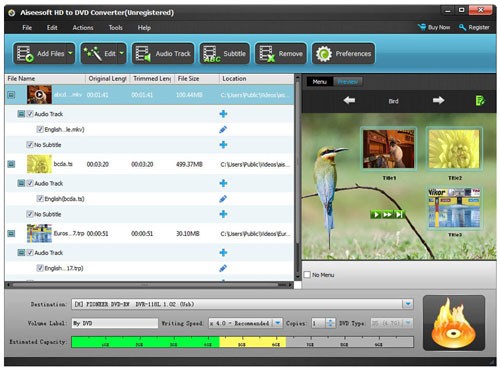This screenshot has width=500, height=371.
Task: Click the skip next button in menu preview
Action: [399, 214]
